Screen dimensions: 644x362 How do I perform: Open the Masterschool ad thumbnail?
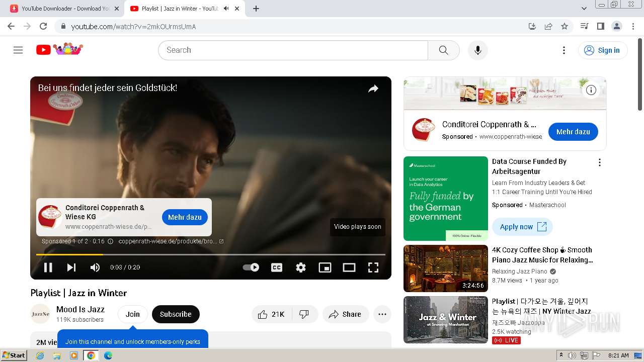click(x=446, y=199)
